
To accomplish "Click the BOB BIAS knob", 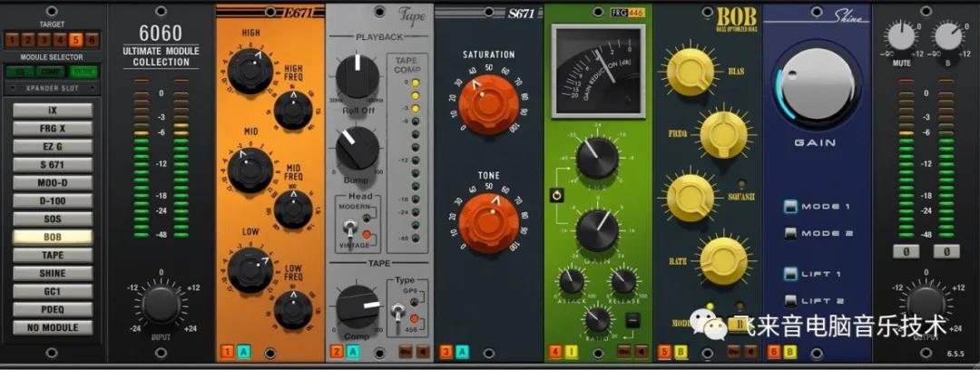I will [690, 72].
